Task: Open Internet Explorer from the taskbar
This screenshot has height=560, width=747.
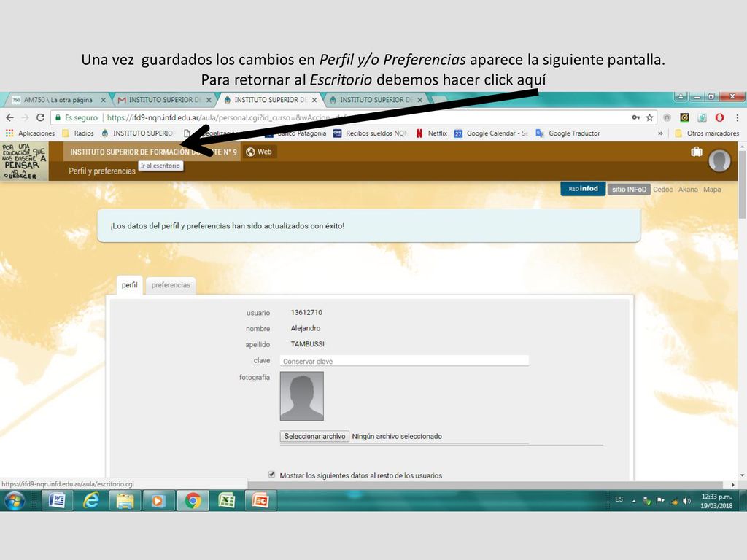Action: [x=90, y=500]
